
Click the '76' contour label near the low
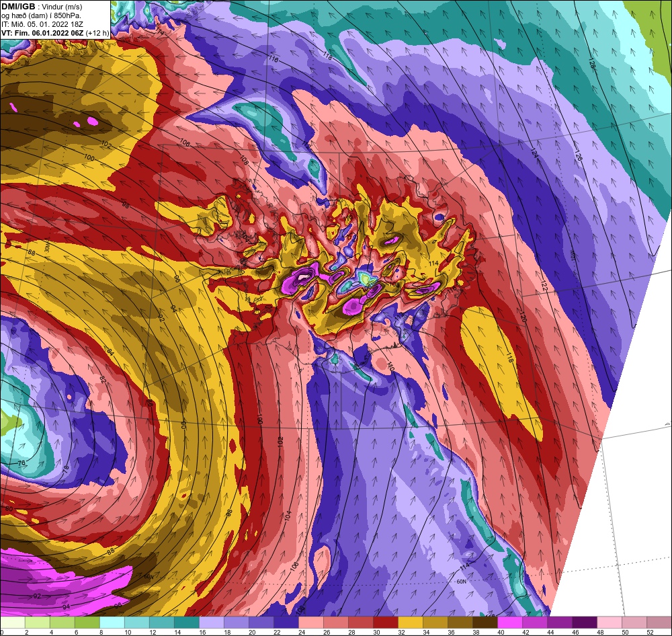click(22, 464)
